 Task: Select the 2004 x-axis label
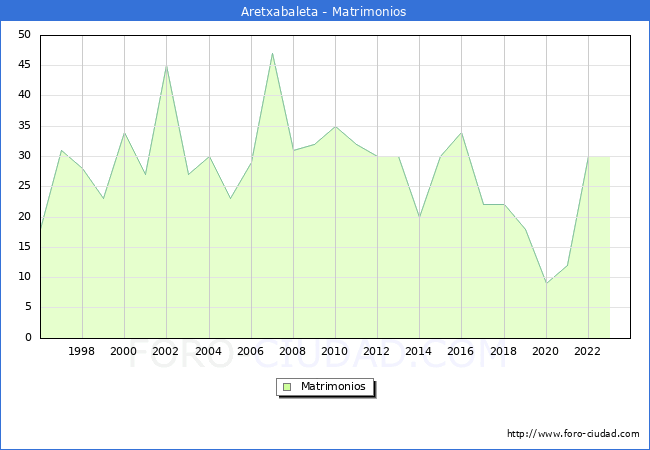coord(209,351)
